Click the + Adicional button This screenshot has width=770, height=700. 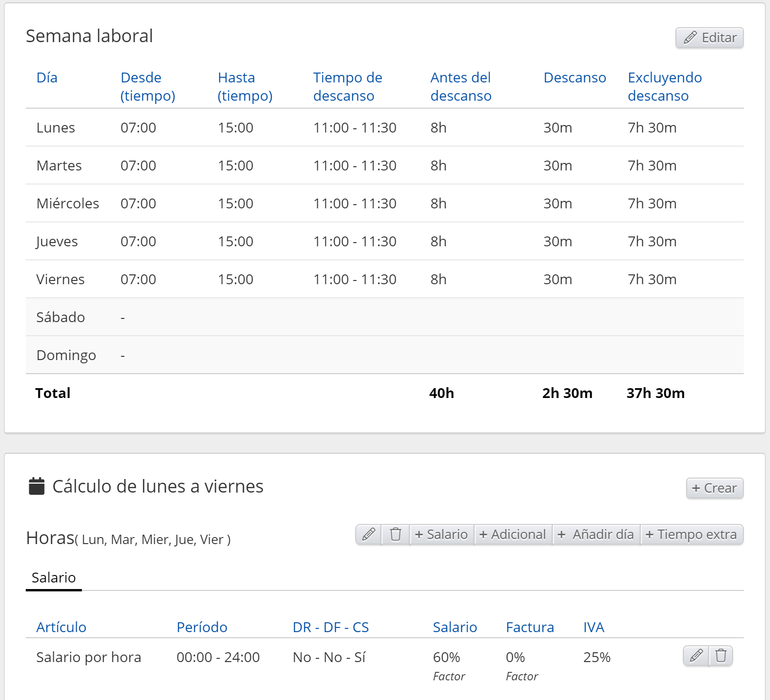point(513,534)
